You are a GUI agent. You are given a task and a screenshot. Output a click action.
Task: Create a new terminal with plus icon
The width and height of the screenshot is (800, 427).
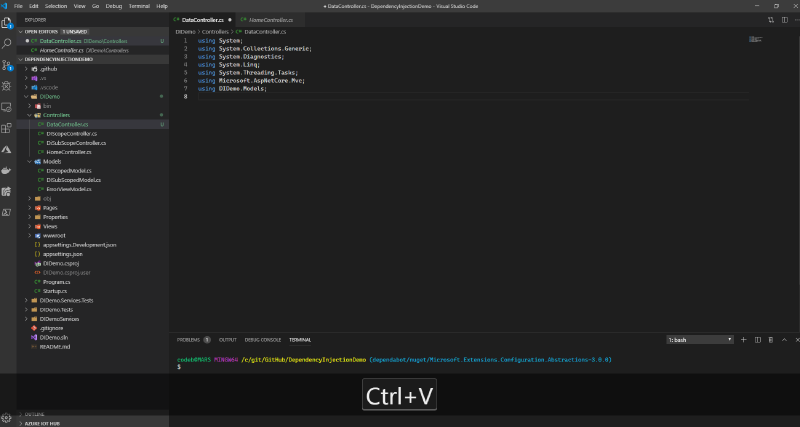pyautogui.click(x=744, y=340)
